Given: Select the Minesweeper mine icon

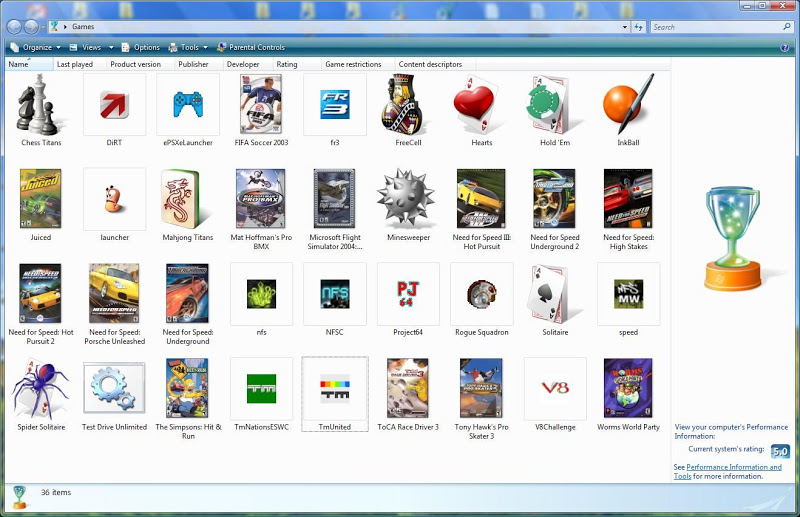Looking at the screenshot, I should [406, 198].
